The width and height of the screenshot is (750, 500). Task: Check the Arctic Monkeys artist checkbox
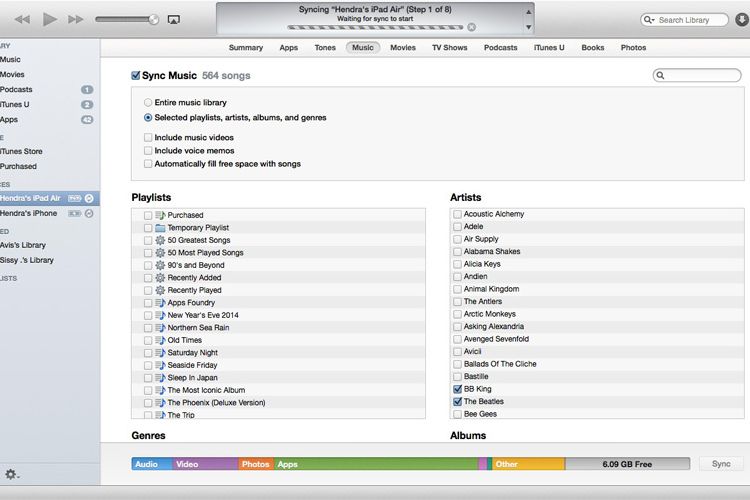[x=457, y=314]
